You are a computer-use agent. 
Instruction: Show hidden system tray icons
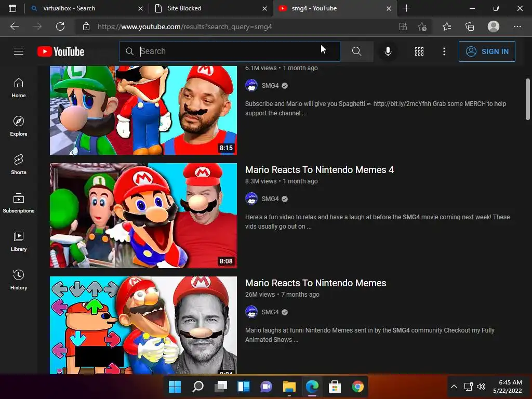tap(454, 387)
